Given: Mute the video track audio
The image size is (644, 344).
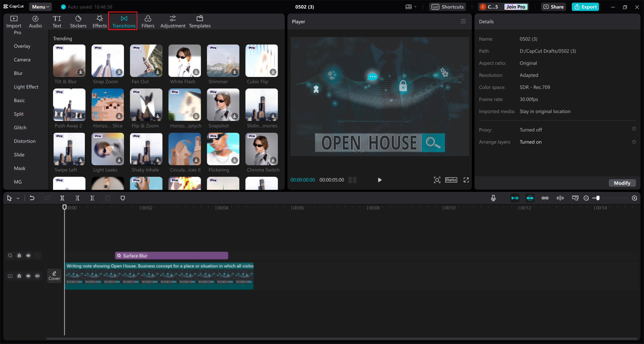Looking at the screenshot, I should click(37, 276).
